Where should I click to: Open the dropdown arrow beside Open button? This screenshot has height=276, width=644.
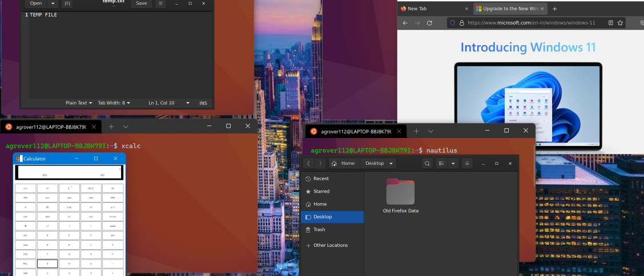coord(53,3)
